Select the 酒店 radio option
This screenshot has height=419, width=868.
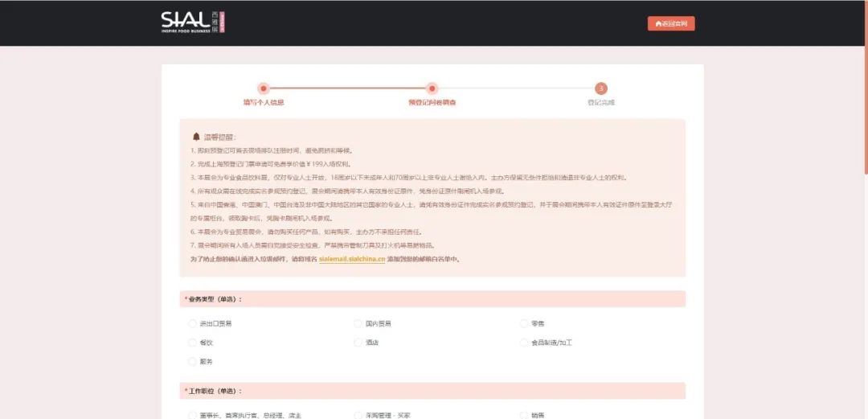[x=358, y=343]
